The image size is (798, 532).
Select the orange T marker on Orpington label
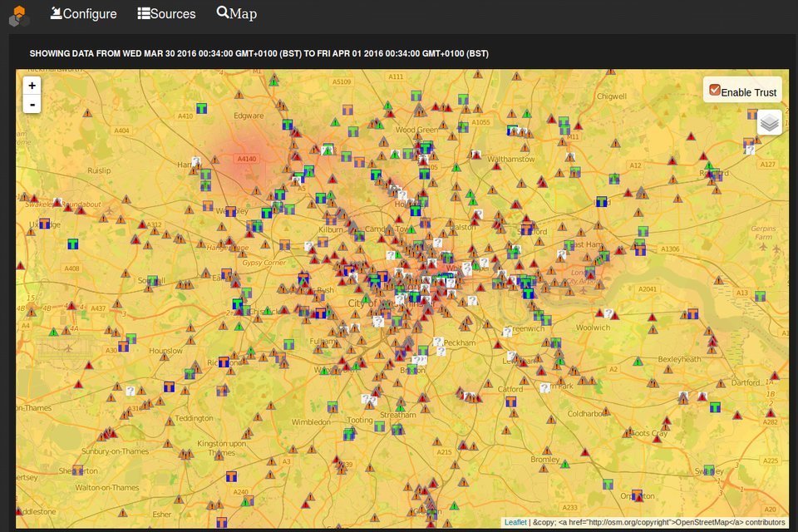(637, 495)
